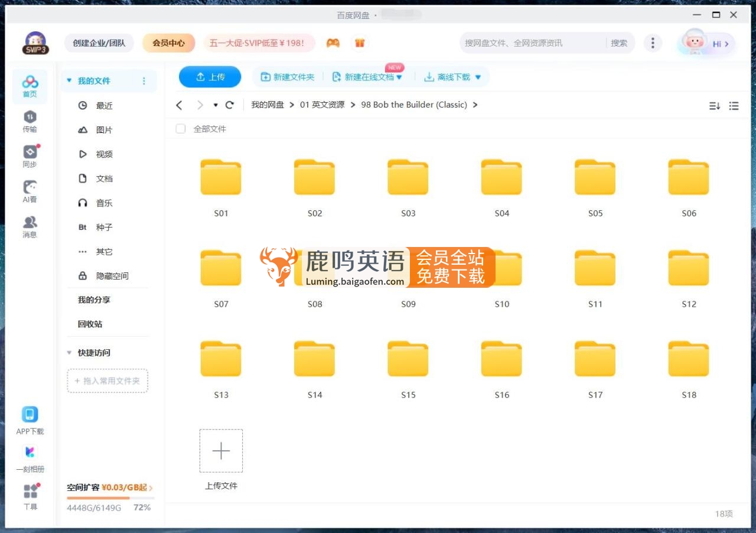This screenshot has width=756, height=533.
Task: Click the 上传 upload button
Action: 210,76
